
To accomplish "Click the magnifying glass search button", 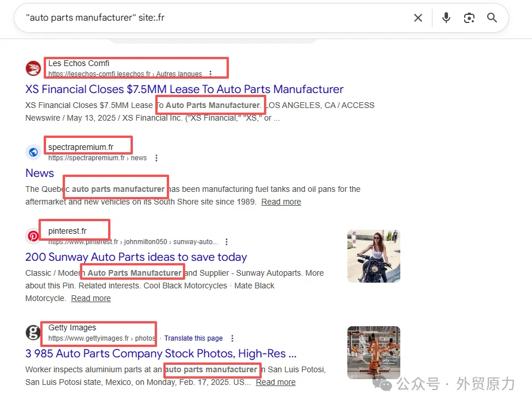I will point(492,18).
